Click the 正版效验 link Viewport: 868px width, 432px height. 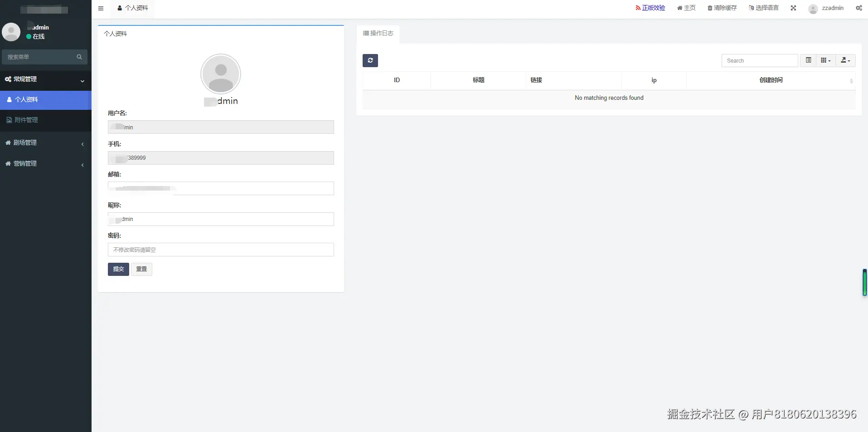pos(650,8)
